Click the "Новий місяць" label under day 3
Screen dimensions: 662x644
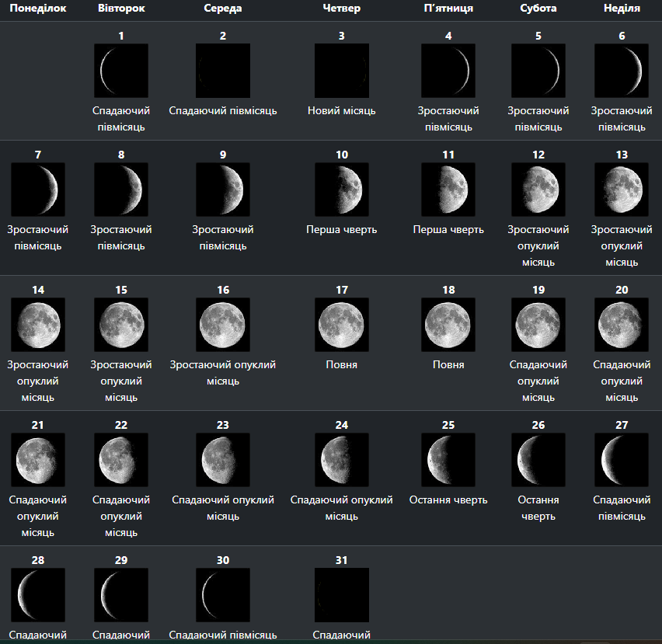click(x=341, y=111)
